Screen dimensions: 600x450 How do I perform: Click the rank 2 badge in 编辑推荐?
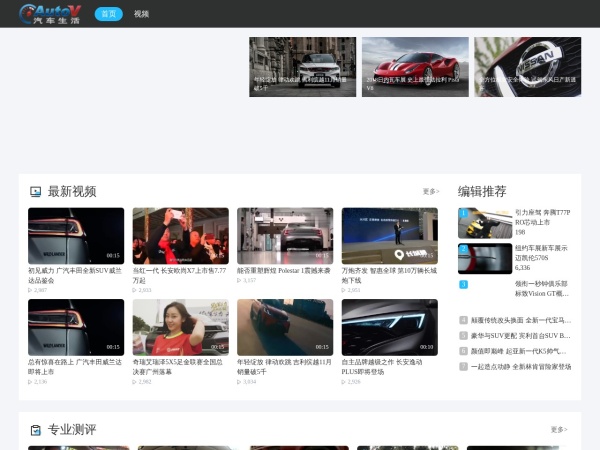coord(463,249)
